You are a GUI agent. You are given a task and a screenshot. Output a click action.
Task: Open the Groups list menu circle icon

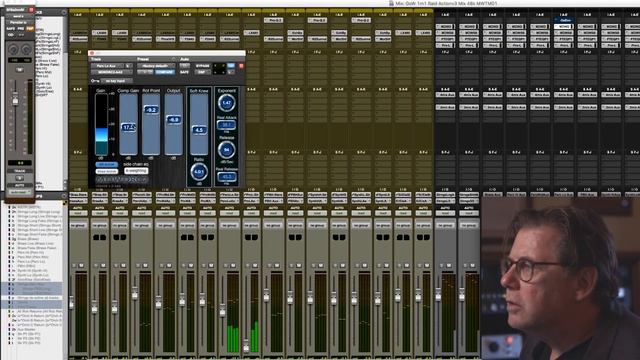[x=64, y=196]
